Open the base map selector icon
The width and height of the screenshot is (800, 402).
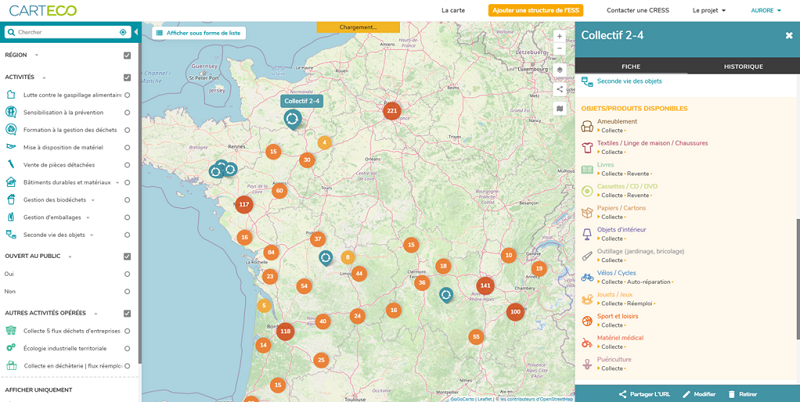pyautogui.click(x=559, y=108)
